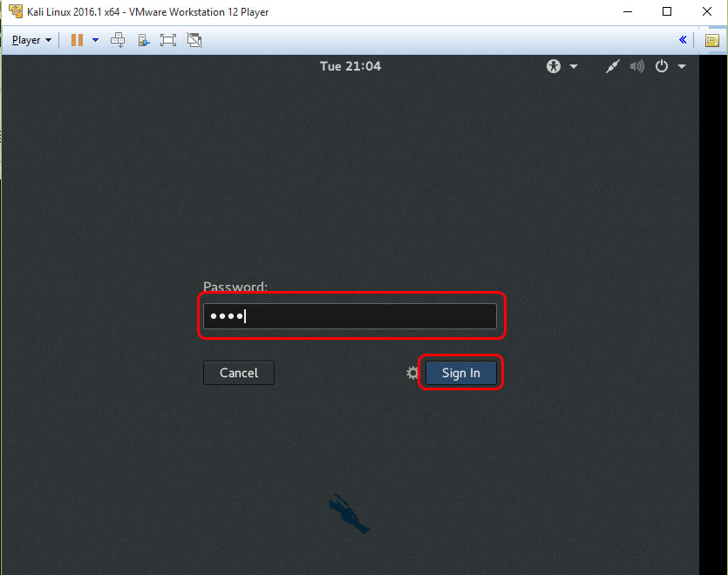
Task: Click the power icon in top bar
Action: [662, 66]
